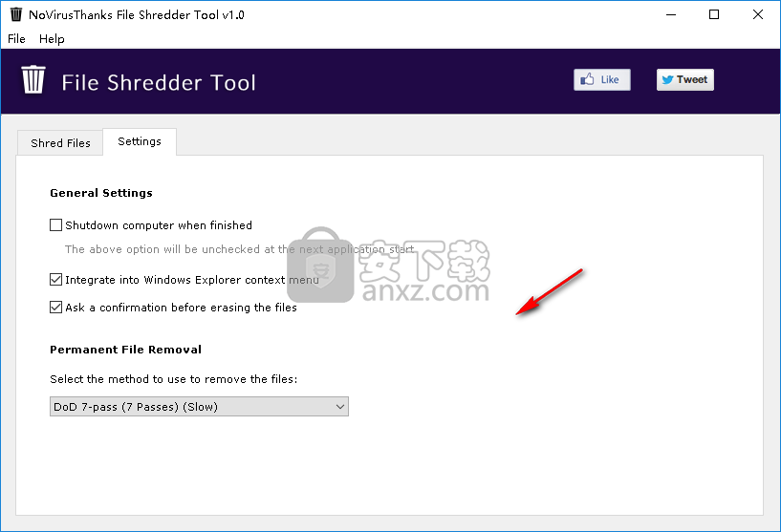Click the General Settings heading

(x=101, y=193)
